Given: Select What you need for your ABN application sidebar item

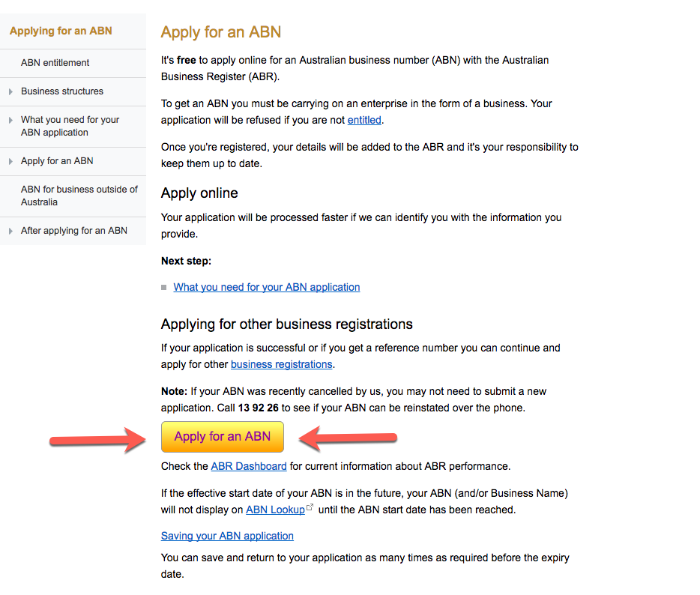Looking at the screenshot, I should [70, 126].
